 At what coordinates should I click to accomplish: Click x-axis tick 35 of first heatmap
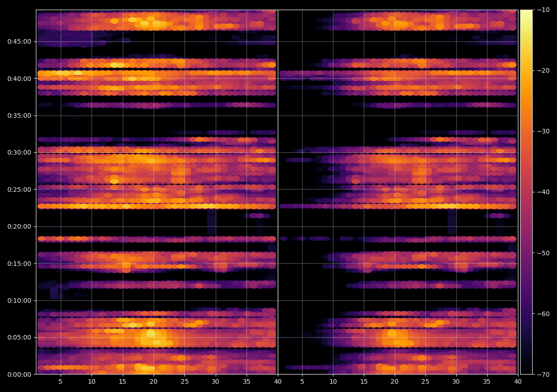click(247, 382)
